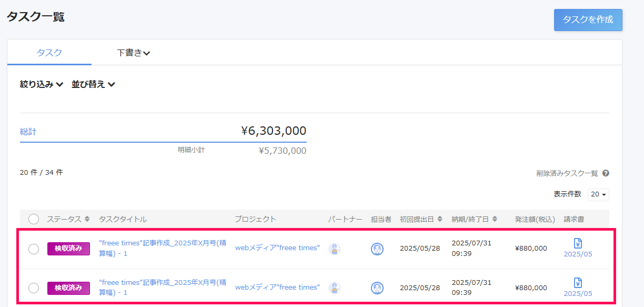
Task: Click the 請求書 column header
Action: 574,219
